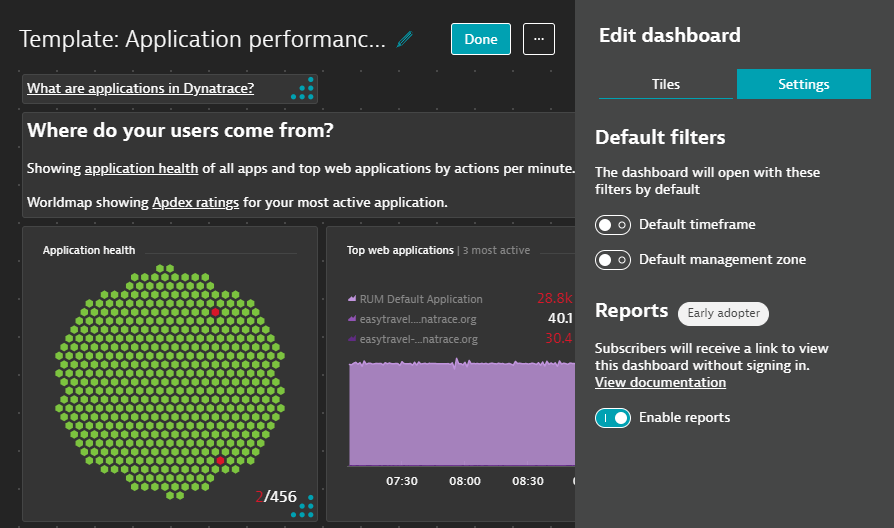894x528 pixels.
Task: Click the 2/456 count in Application health
Action: (276, 497)
